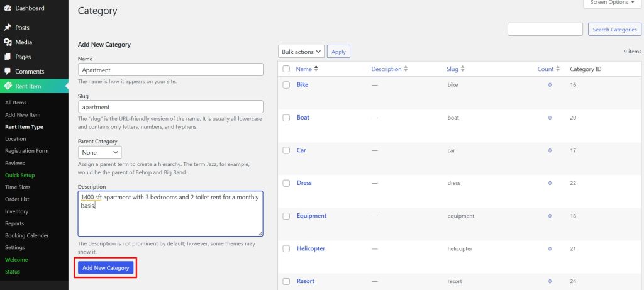644x290 pixels.
Task: Sort by Name column arrows
Action: [316, 69]
